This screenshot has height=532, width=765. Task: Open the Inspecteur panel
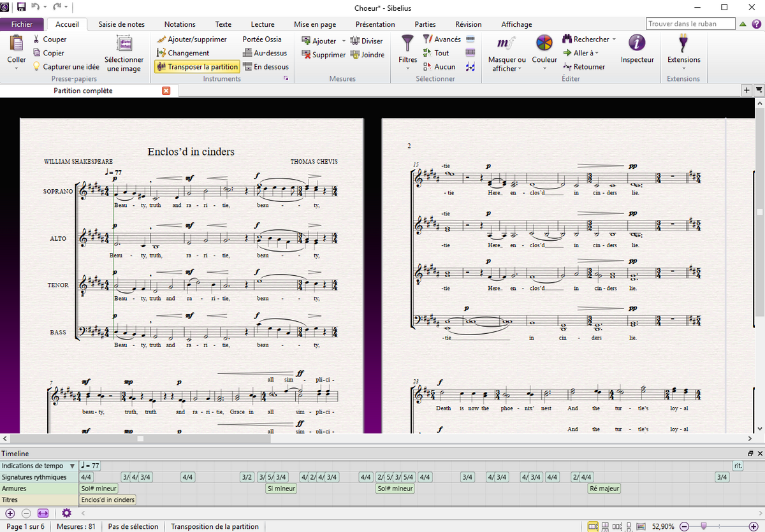pos(637,50)
